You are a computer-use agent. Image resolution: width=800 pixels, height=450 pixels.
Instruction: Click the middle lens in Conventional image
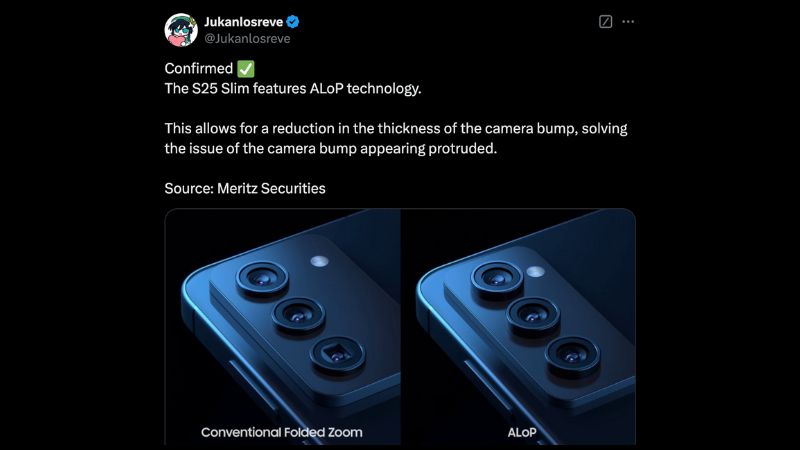(298, 316)
